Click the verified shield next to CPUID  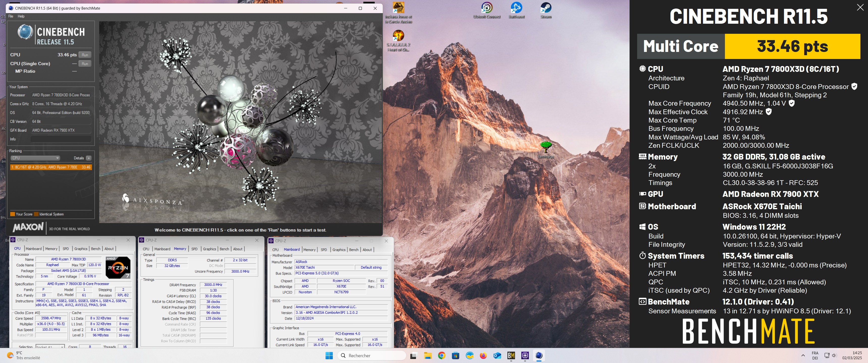pyautogui.click(x=854, y=86)
